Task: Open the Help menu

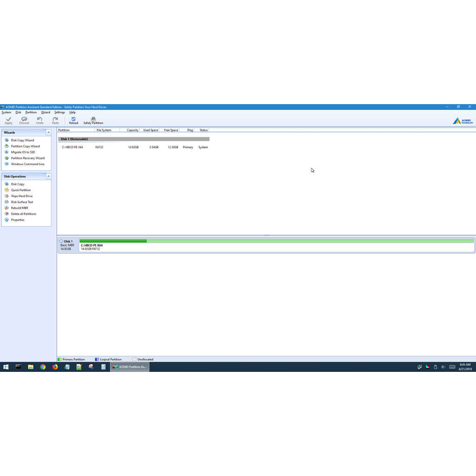Action: pos(72,112)
